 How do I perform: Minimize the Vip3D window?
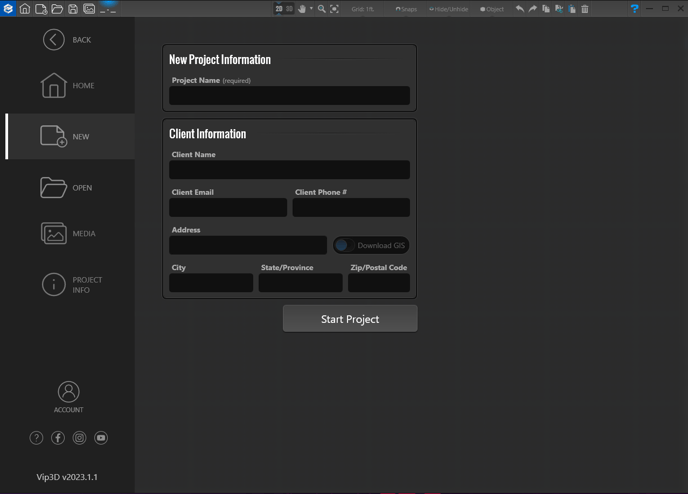[650, 9]
